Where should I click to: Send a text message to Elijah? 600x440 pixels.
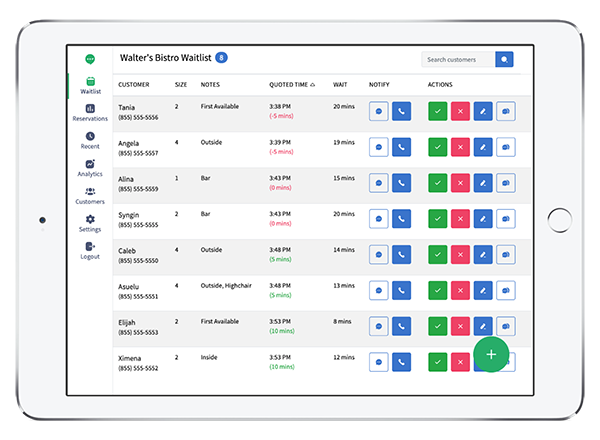coord(379,326)
